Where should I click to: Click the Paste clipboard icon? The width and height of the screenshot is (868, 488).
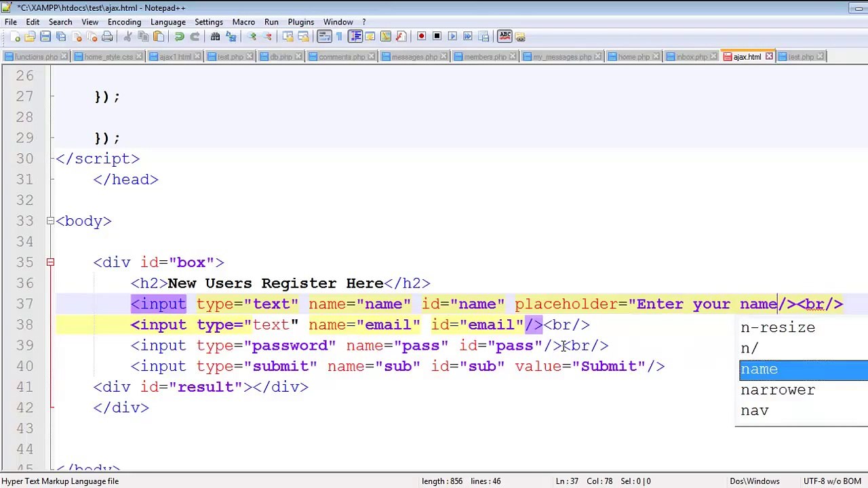(x=159, y=37)
